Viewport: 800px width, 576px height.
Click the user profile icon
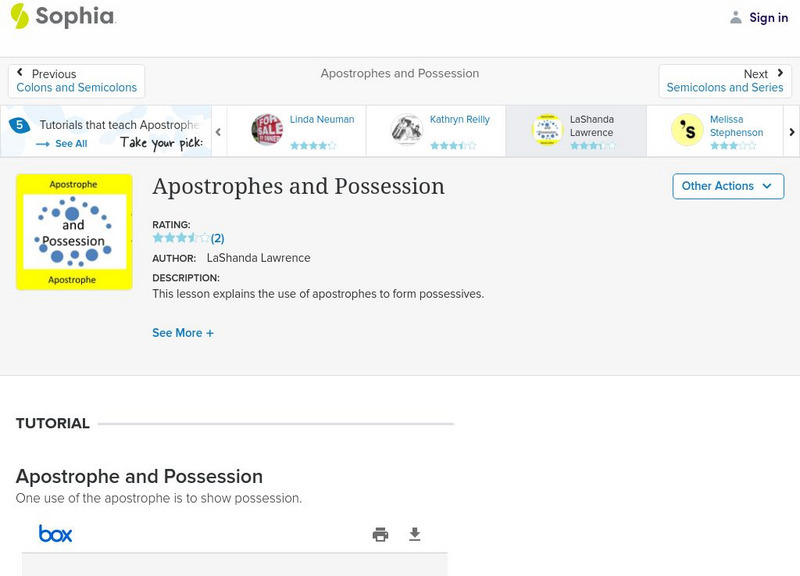(x=736, y=17)
